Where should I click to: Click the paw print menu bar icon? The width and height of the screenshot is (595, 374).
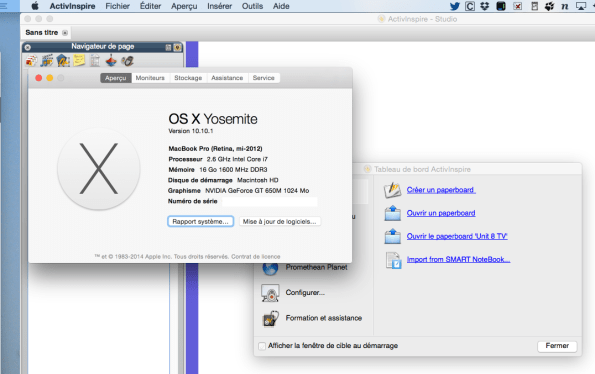click(549, 6)
